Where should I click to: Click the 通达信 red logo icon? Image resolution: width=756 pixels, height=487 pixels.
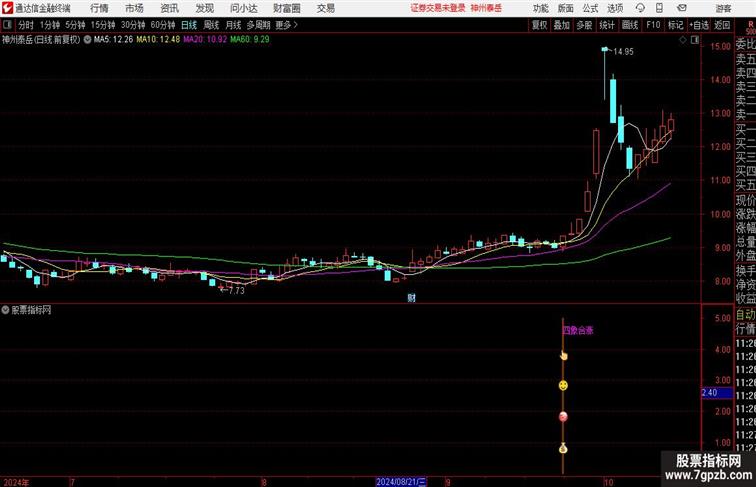7,8
